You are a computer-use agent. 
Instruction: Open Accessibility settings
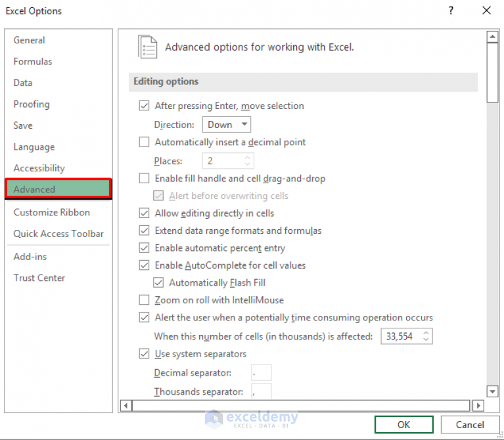pyautogui.click(x=39, y=168)
